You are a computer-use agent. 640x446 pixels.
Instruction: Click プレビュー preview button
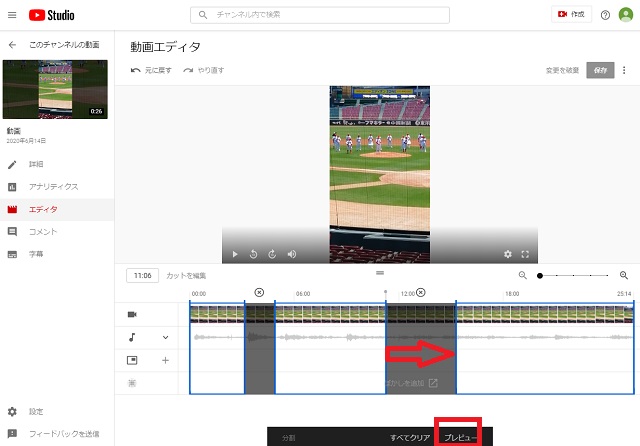click(x=460, y=437)
